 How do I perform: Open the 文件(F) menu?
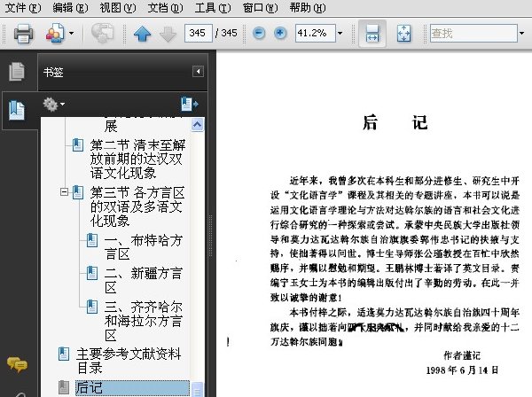coord(23,7)
